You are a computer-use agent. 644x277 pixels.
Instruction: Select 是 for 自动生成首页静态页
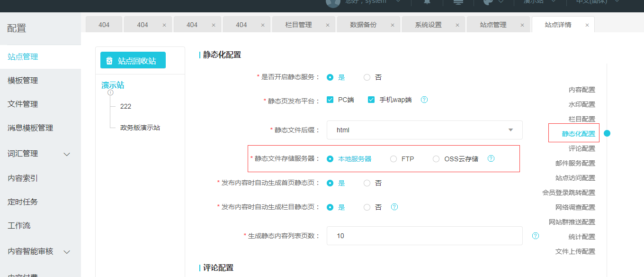(x=330, y=183)
